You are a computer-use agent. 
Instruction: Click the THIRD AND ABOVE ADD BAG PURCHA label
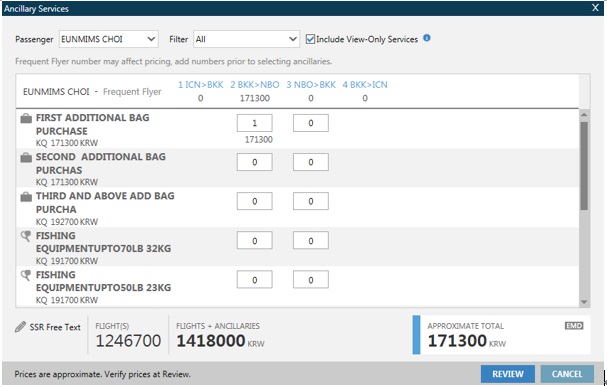pos(105,202)
